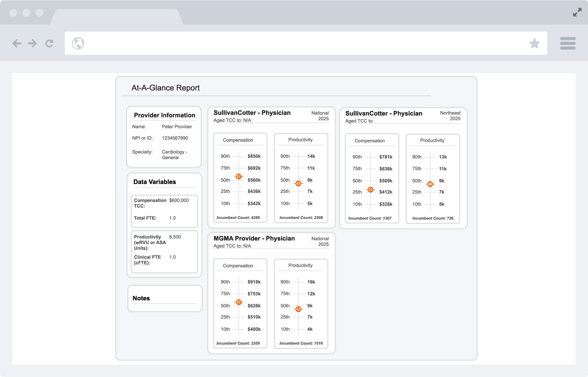
Task: Click percentile marker 43 in MGMA Productivity
Action: coord(298,309)
